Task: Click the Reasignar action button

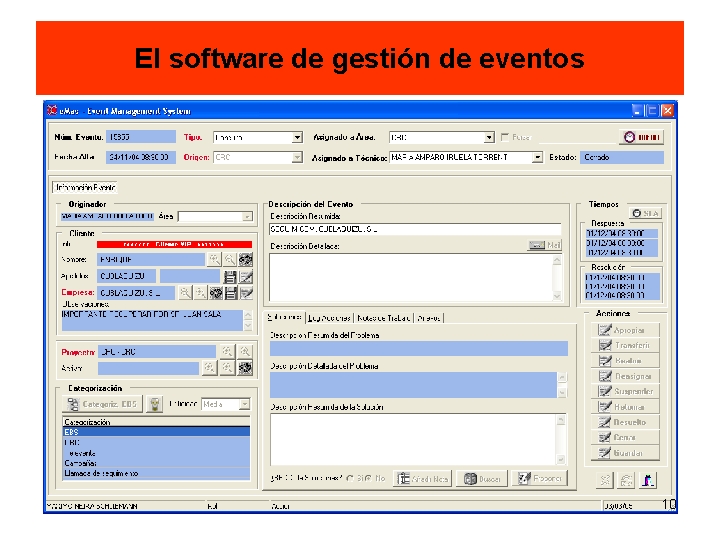Action: click(625, 376)
